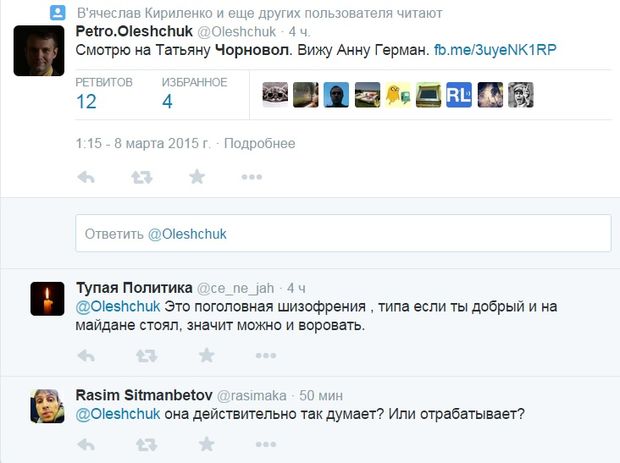The height and width of the screenshot is (463, 620).
Task: View the 4 favorites list
Action: (167, 100)
